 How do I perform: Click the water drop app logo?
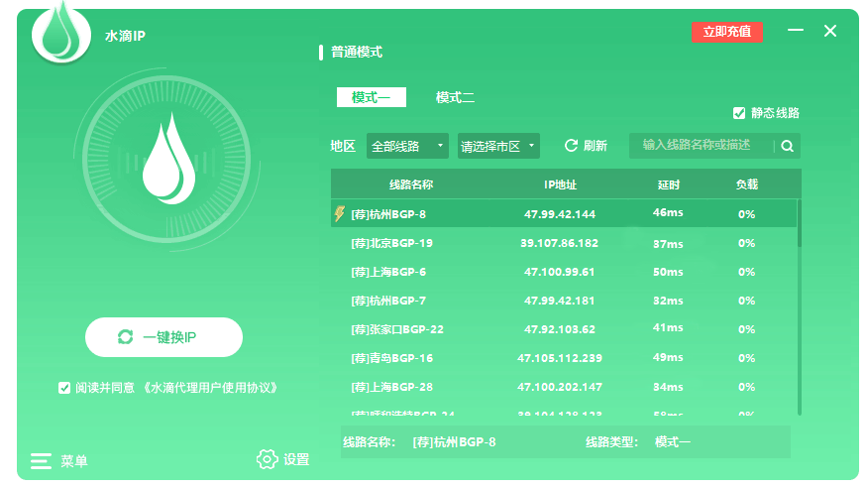(60, 34)
